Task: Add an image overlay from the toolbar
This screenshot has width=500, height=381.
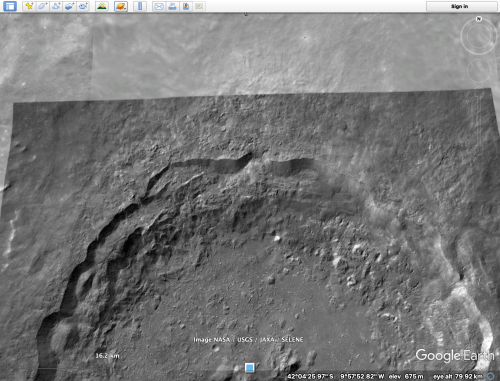Action: tap(69, 6)
